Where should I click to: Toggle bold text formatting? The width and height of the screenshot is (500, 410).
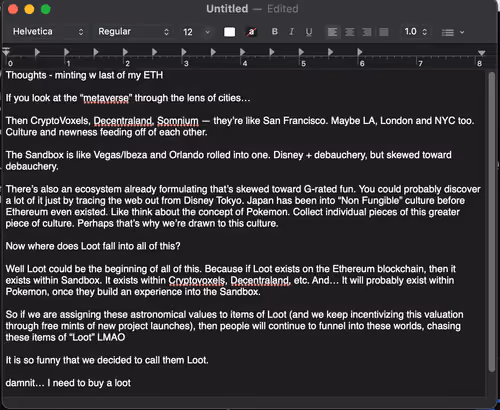click(x=275, y=32)
